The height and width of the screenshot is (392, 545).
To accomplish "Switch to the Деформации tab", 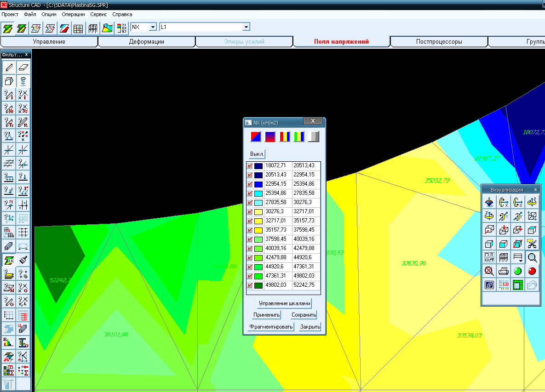I will tap(147, 42).
